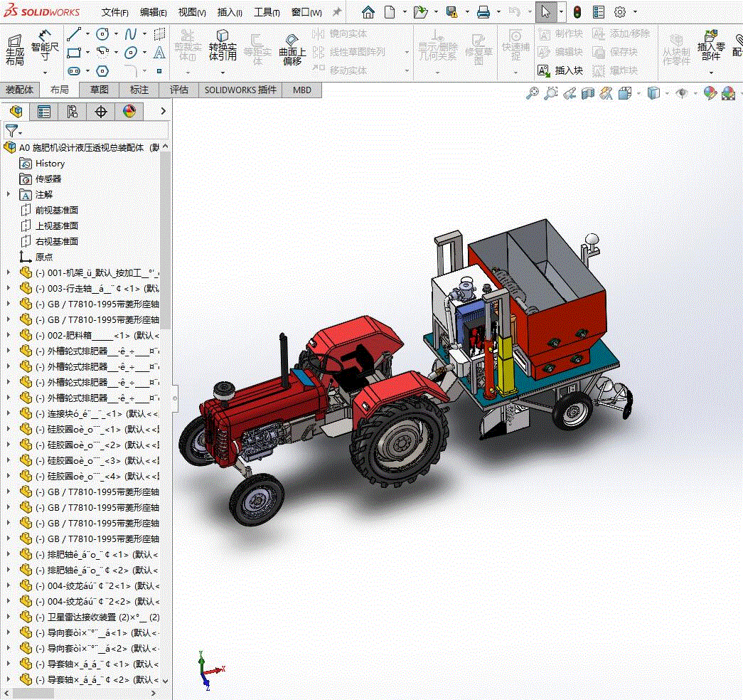Expand the 003-行走轴 component node
Screen dimensions: 743x700
pos(8,288)
